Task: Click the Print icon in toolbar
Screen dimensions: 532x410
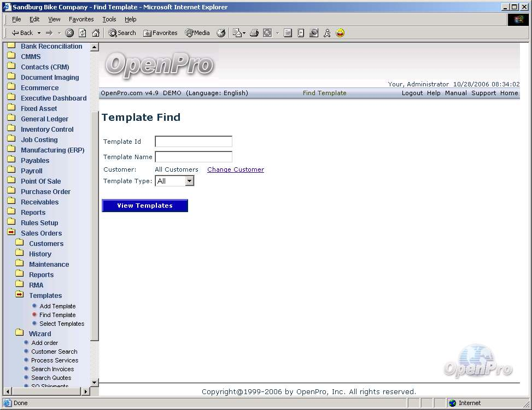Action: pyautogui.click(x=254, y=33)
